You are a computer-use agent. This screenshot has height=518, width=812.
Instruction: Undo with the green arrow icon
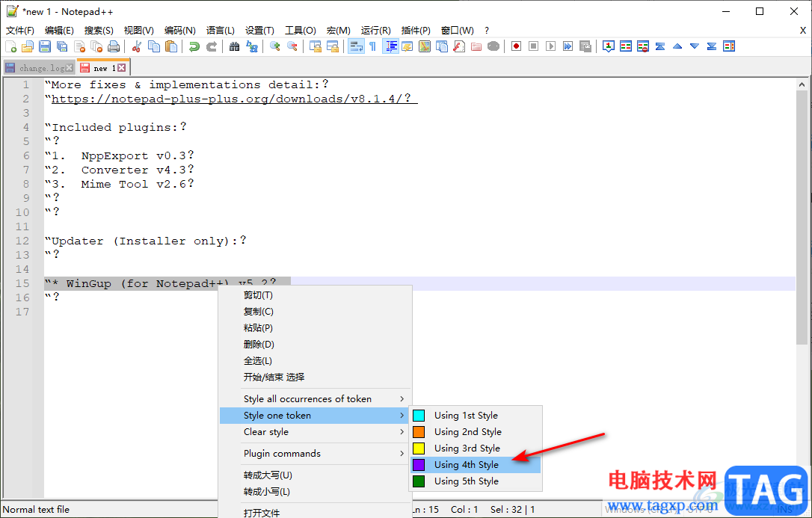[x=194, y=46]
